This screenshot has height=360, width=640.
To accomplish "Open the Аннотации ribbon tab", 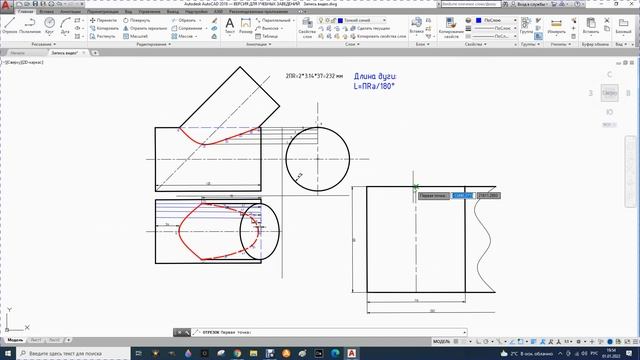I will click(x=71, y=11).
